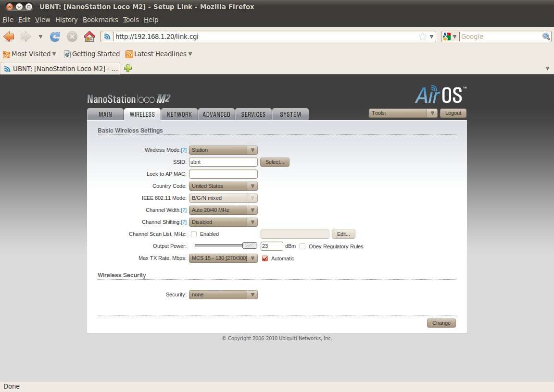Expand the Country Code dropdown
This screenshot has height=392, width=554.
pos(223,186)
